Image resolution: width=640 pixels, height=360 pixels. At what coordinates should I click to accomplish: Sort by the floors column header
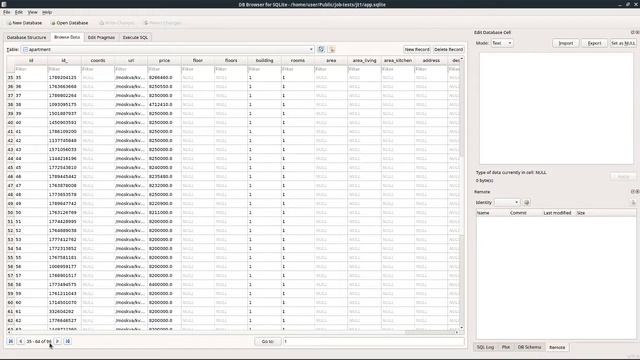click(231, 60)
